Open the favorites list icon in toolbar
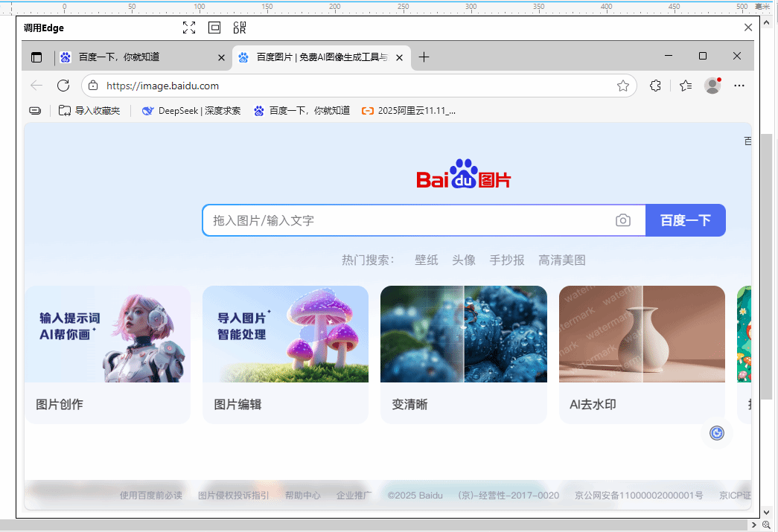778x532 pixels. pyautogui.click(x=686, y=86)
